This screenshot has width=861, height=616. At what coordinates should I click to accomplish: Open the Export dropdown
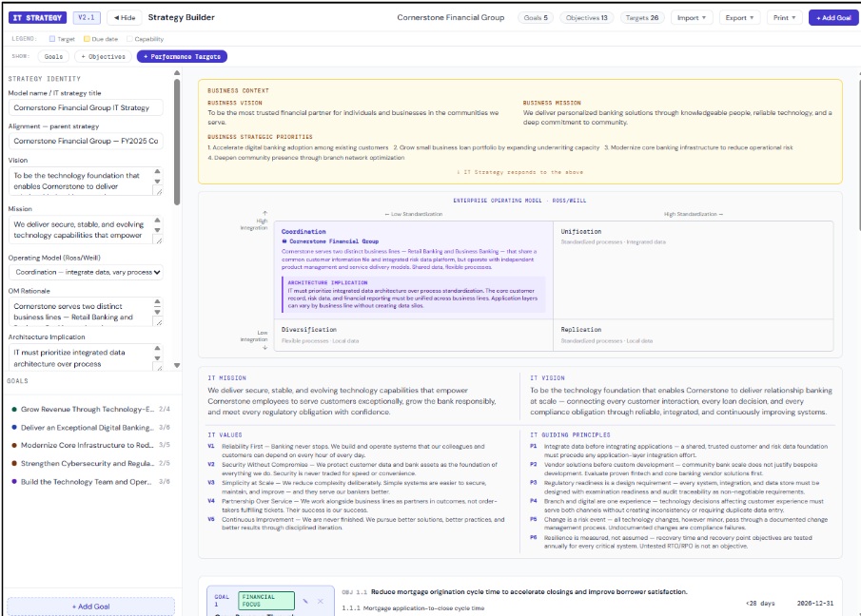point(739,17)
